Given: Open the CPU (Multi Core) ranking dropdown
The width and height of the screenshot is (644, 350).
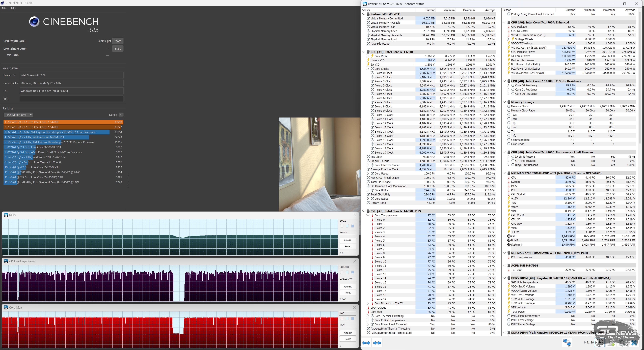Looking at the screenshot, I should (x=18, y=115).
